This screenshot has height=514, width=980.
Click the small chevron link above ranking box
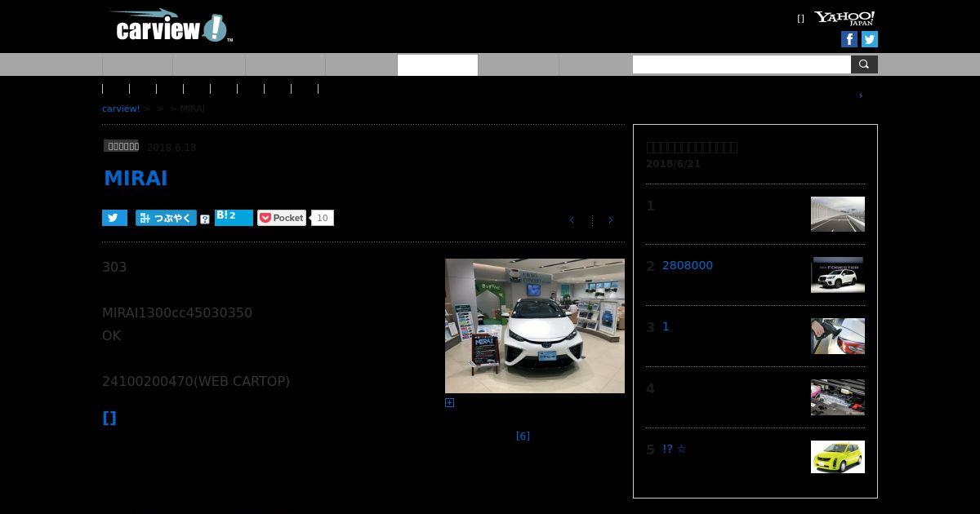click(x=860, y=95)
